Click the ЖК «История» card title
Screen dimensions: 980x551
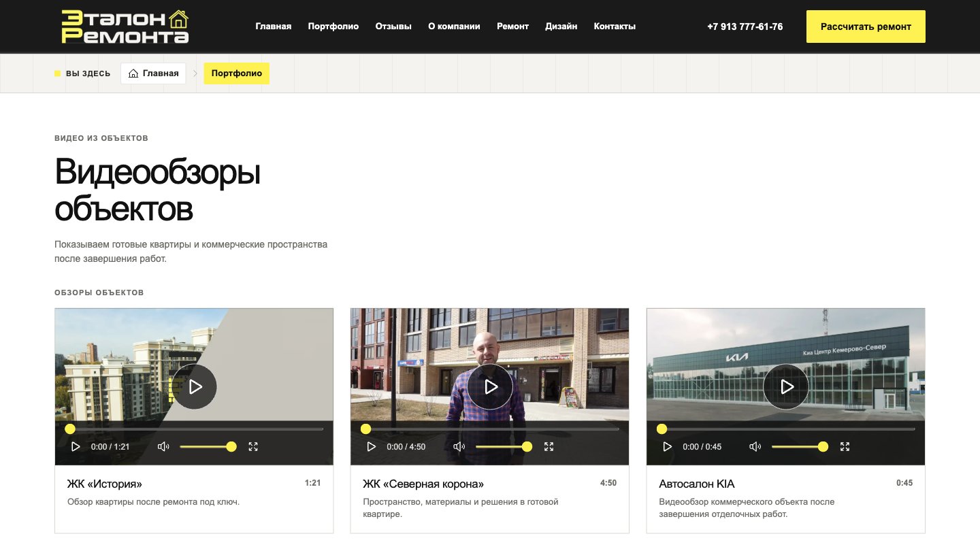[105, 484]
